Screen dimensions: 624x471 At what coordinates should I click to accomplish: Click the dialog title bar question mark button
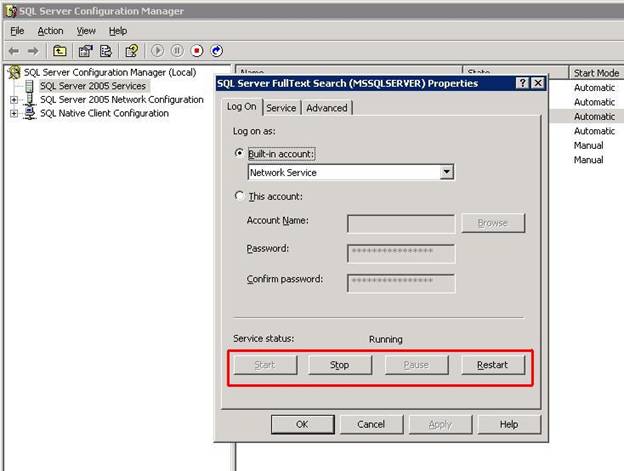pos(522,83)
